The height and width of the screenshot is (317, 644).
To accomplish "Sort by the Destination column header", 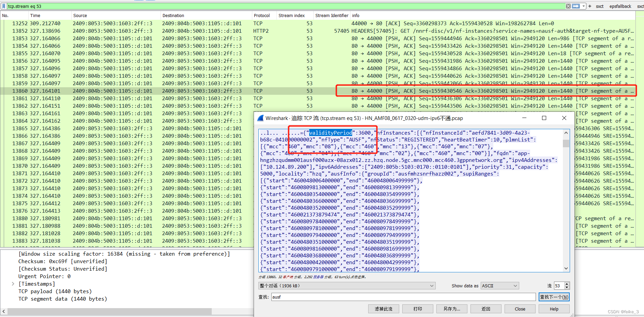I will click(206, 15).
